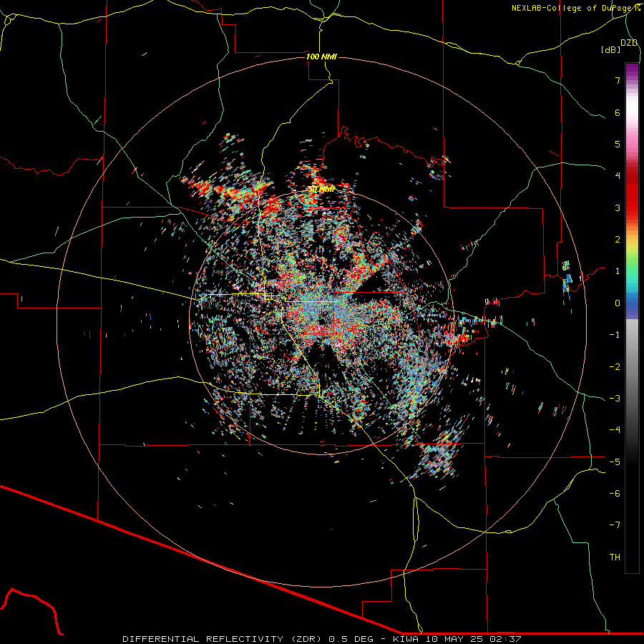Click the 5 value on color scale
Viewport: 644px width, 644px height.
[618, 144]
